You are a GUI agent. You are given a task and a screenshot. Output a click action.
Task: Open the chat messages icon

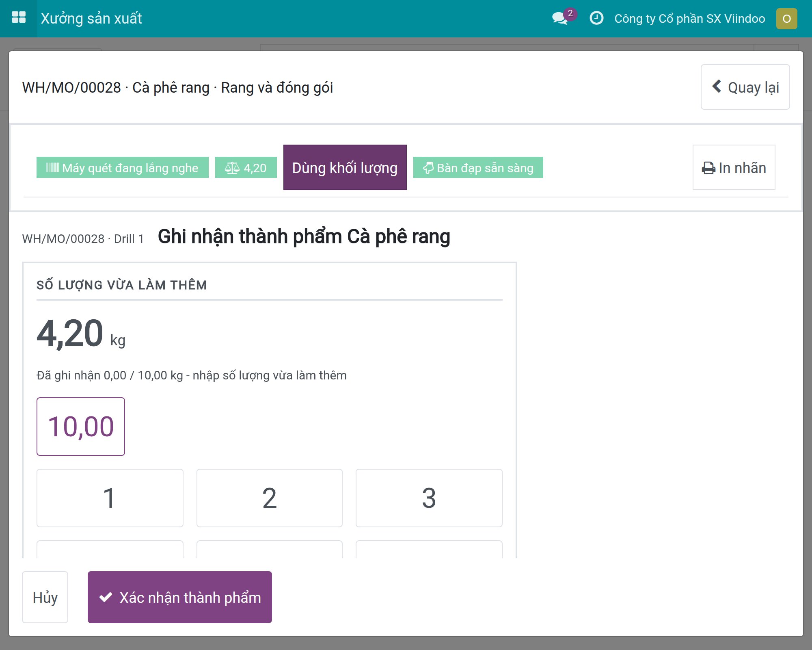pyautogui.click(x=560, y=18)
